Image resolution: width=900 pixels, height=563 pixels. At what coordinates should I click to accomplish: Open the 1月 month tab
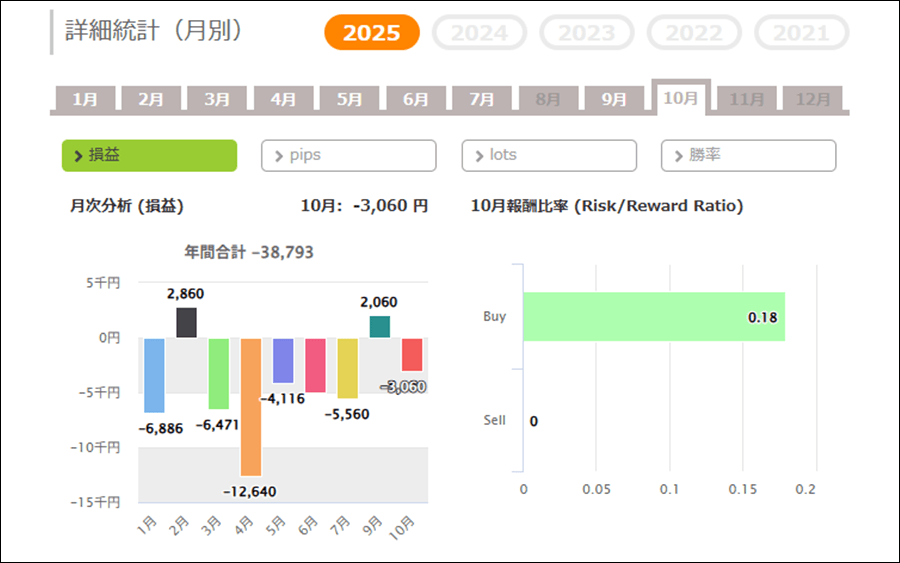tap(85, 99)
